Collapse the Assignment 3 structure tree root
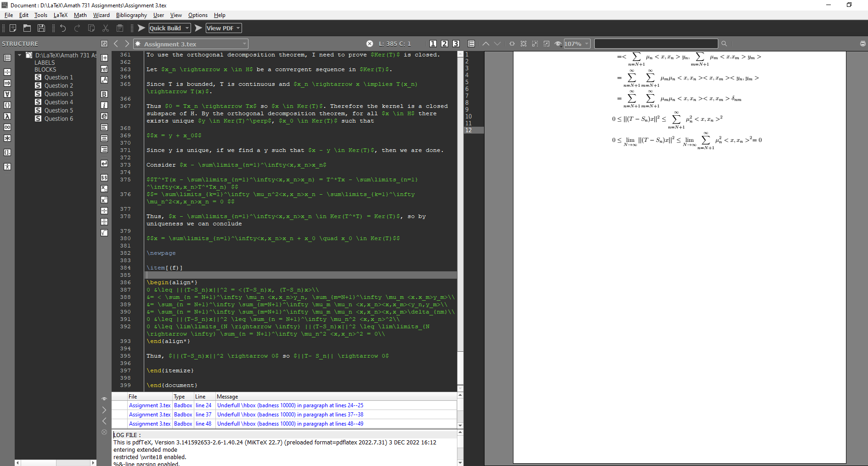This screenshot has width=868, height=466. pos(20,55)
